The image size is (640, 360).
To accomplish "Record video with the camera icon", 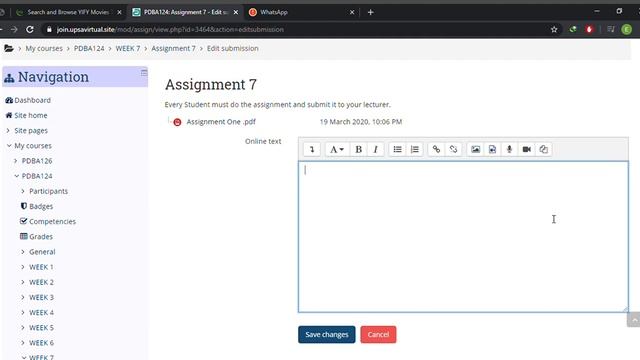I will 527,149.
